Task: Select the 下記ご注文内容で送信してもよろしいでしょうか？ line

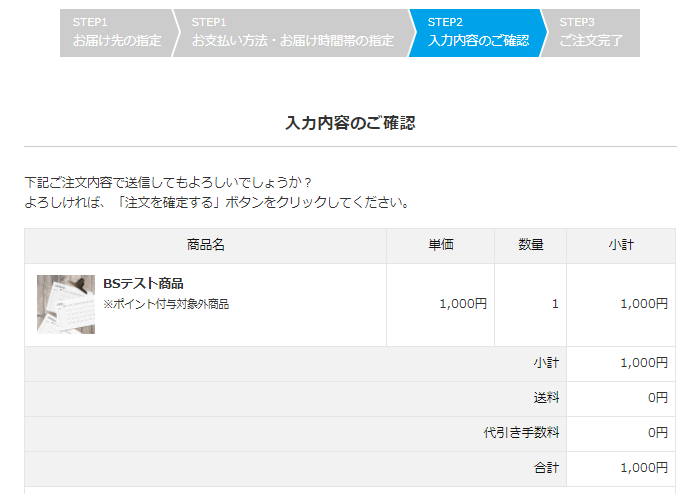Action: click(x=168, y=182)
